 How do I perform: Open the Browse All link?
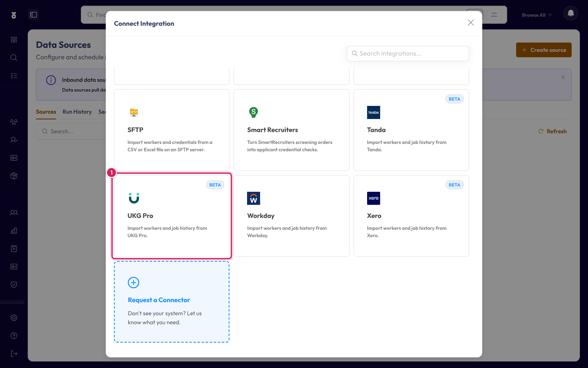[x=537, y=15]
